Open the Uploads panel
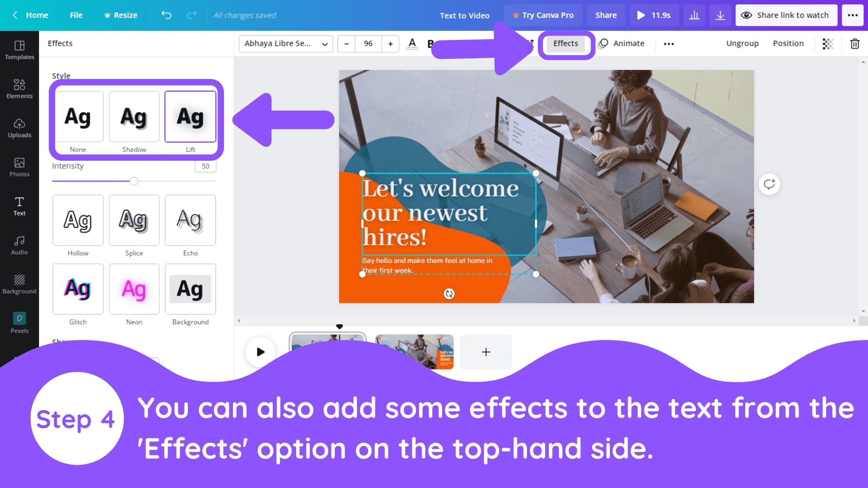868x488 pixels. coord(20,128)
